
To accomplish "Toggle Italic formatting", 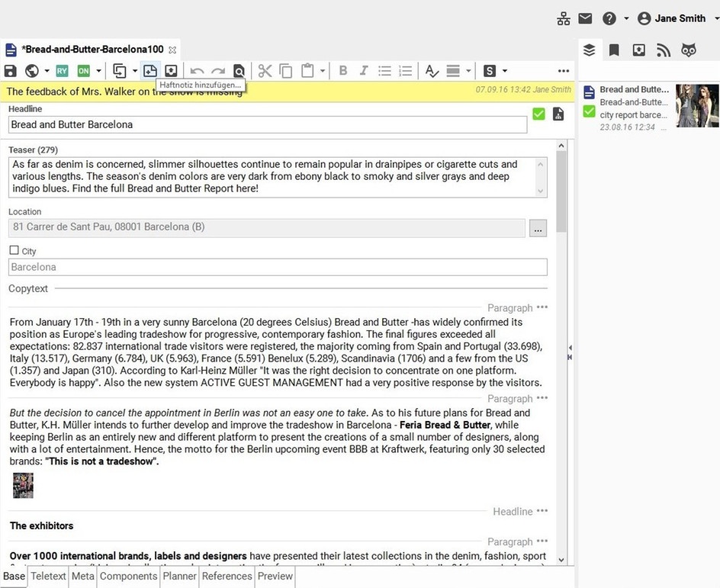I will [x=364, y=70].
